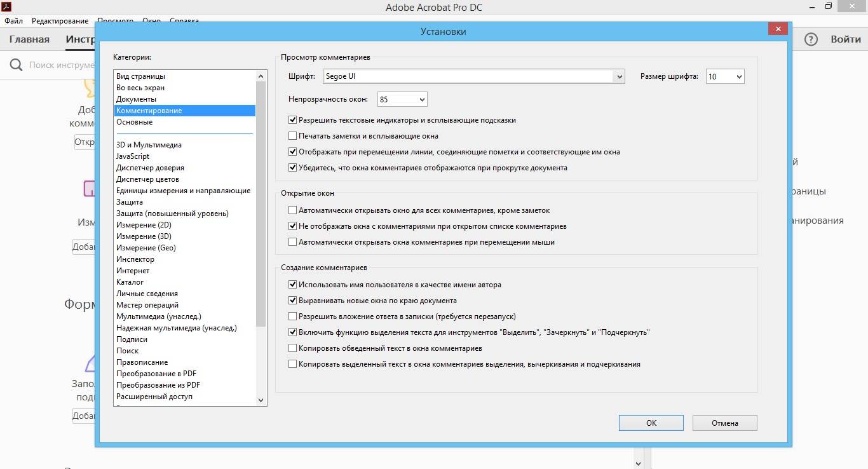Select the 'Личные сведения' category

pyautogui.click(x=184, y=294)
